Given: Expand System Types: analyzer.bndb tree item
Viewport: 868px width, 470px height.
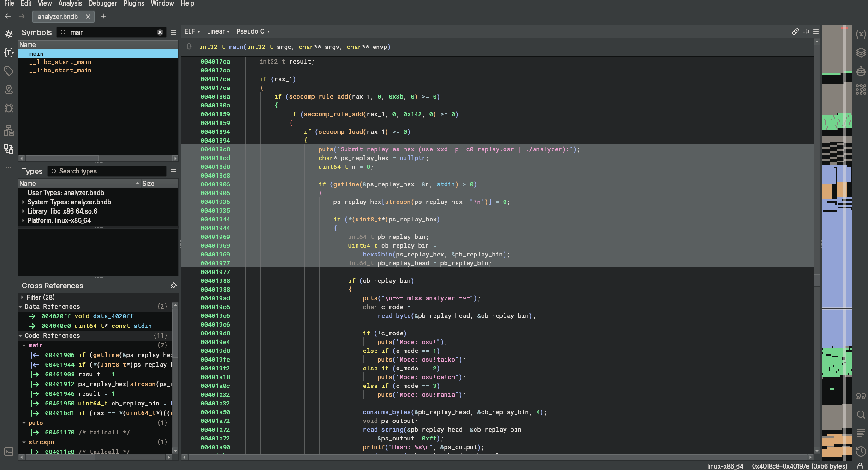Looking at the screenshot, I should point(23,202).
